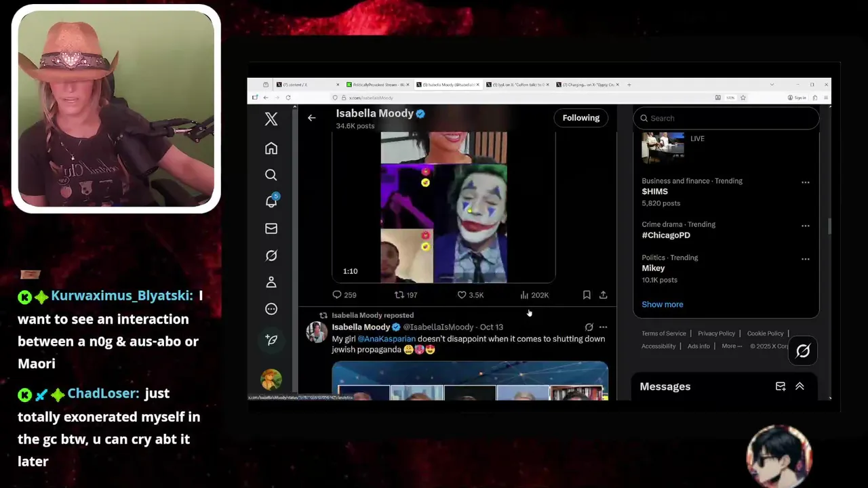The image size is (868, 488).
Task: Open more options for $HIMS trend
Action: pyautogui.click(x=806, y=182)
